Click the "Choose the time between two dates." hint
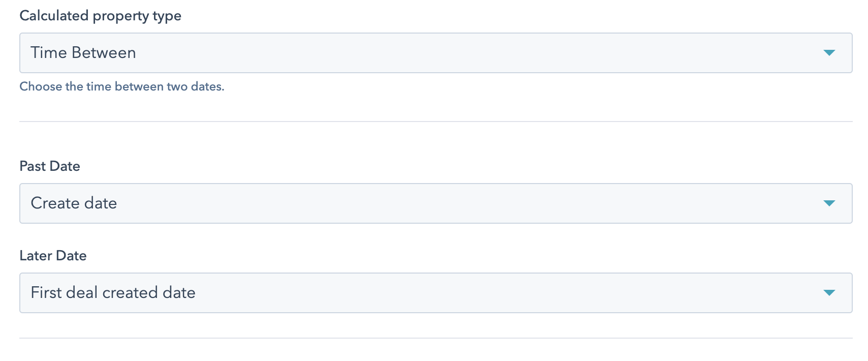The height and width of the screenshot is (361, 868). coord(121,86)
